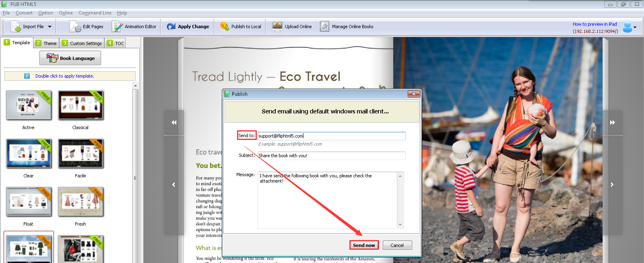Switch to the Theme tab

(46, 43)
